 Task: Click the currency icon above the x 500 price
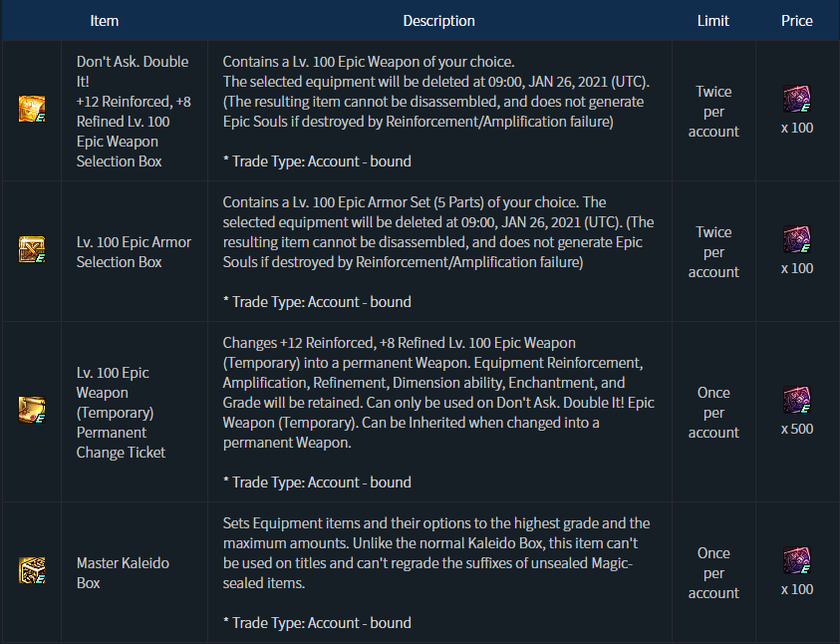[796, 402]
